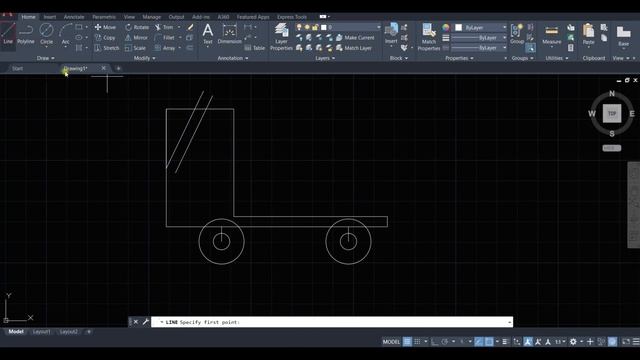
Task: Click the Base view icon
Action: 623,36
